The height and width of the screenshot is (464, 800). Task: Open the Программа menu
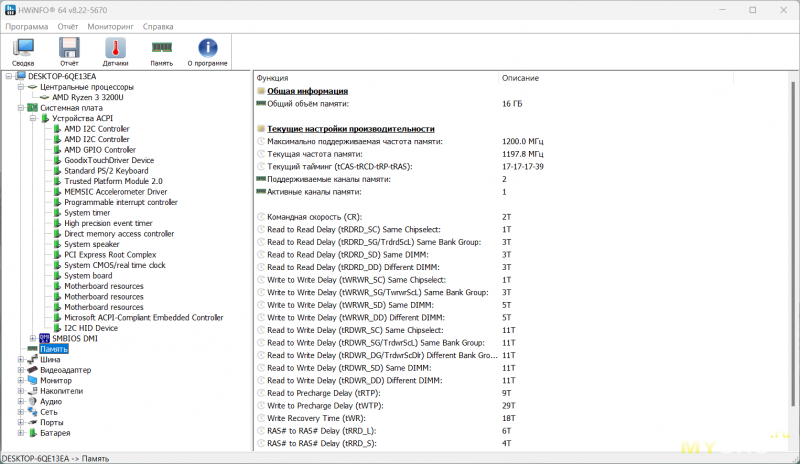pos(27,27)
